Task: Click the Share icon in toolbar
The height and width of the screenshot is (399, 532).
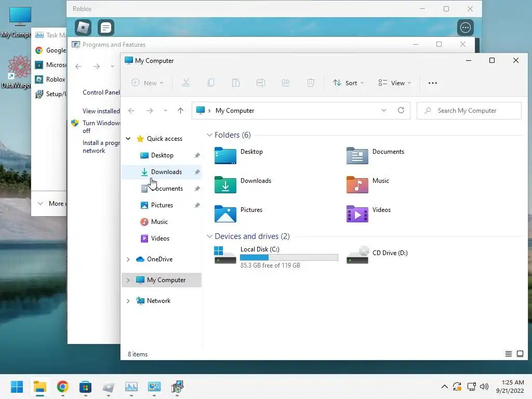Action: 286,83
